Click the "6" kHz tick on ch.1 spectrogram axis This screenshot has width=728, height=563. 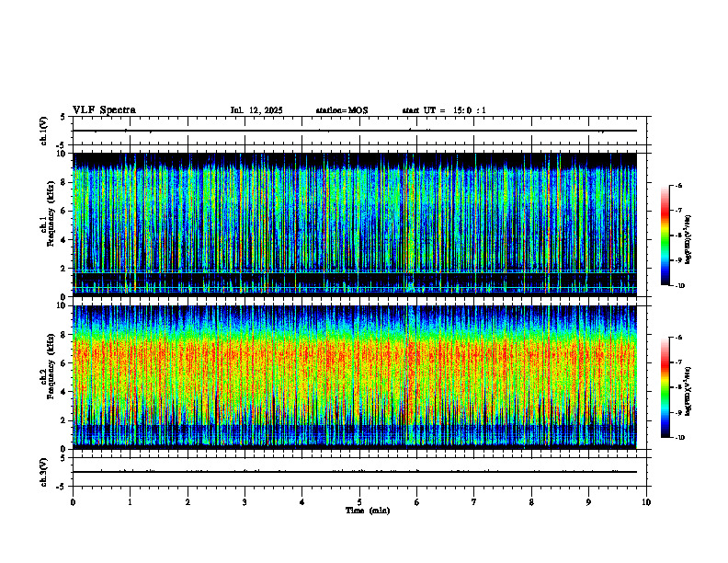pos(64,212)
